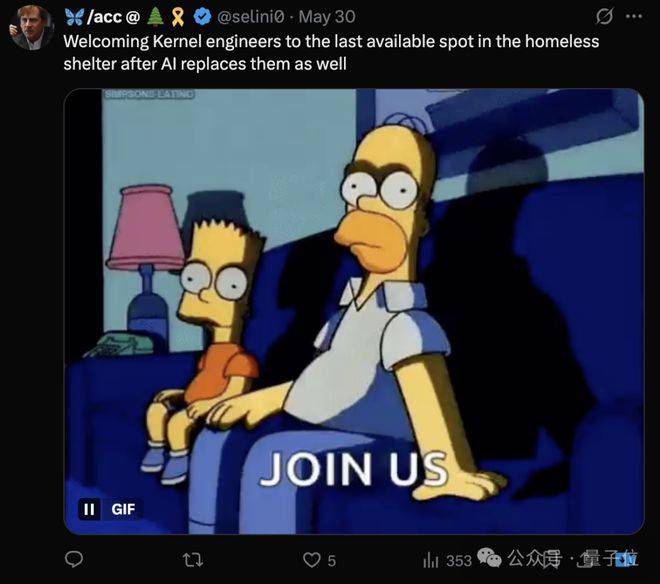Click the blue butterfly emoji in name
Image resolution: width=660 pixels, height=584 pixels.
[x=74, y=17]
